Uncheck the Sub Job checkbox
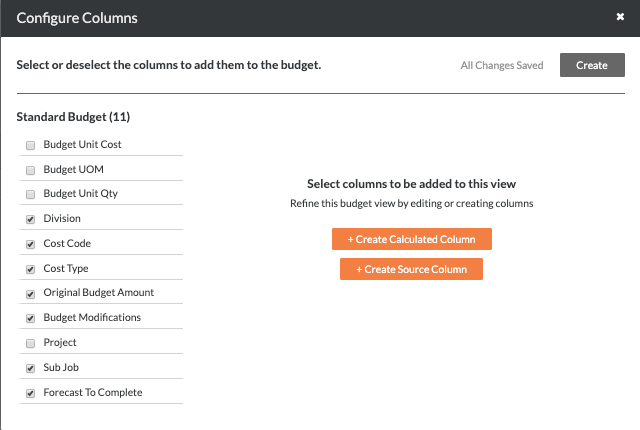 pyautogui.click(x=30, y=368)
